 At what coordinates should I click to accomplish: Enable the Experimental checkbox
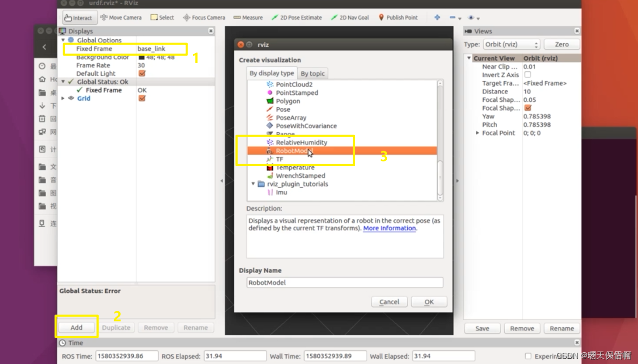click(528, 356)
